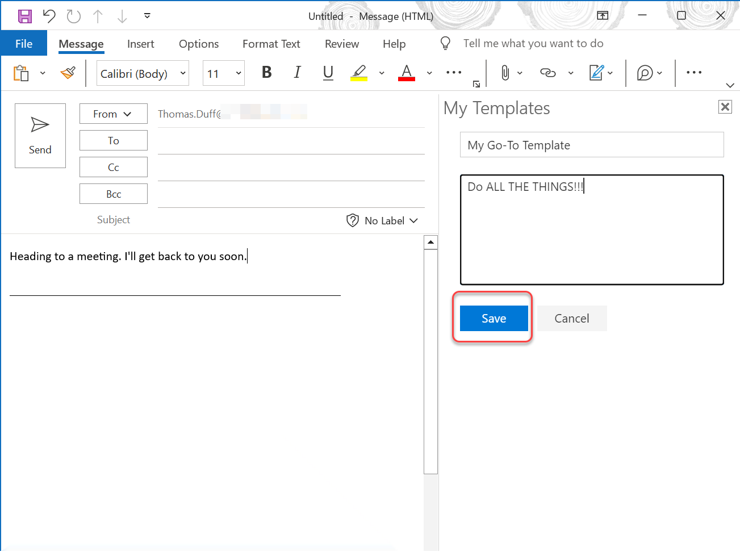Toggle italic formatting
The height and width of the screenshot is (560, 740).
[297, 73]
